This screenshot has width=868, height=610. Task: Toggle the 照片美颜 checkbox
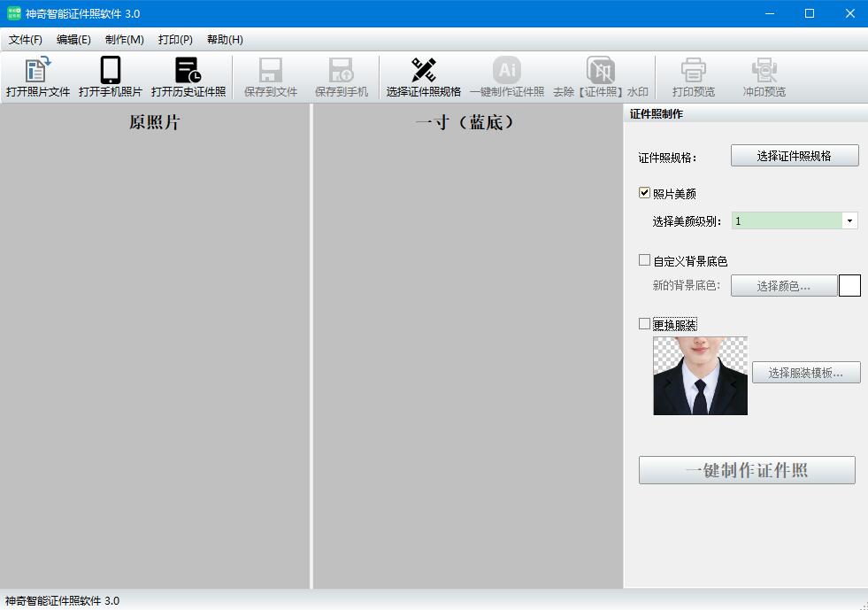point(644,193)
